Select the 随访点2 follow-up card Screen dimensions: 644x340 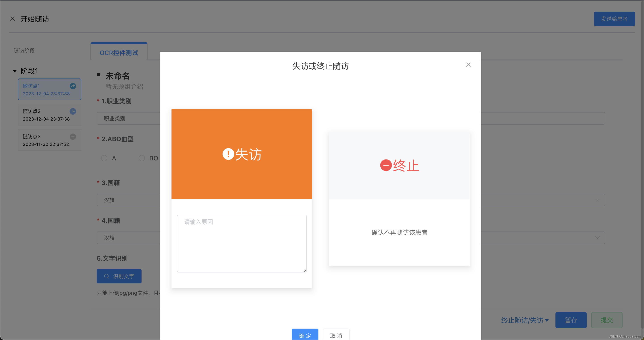pos(49,115)
